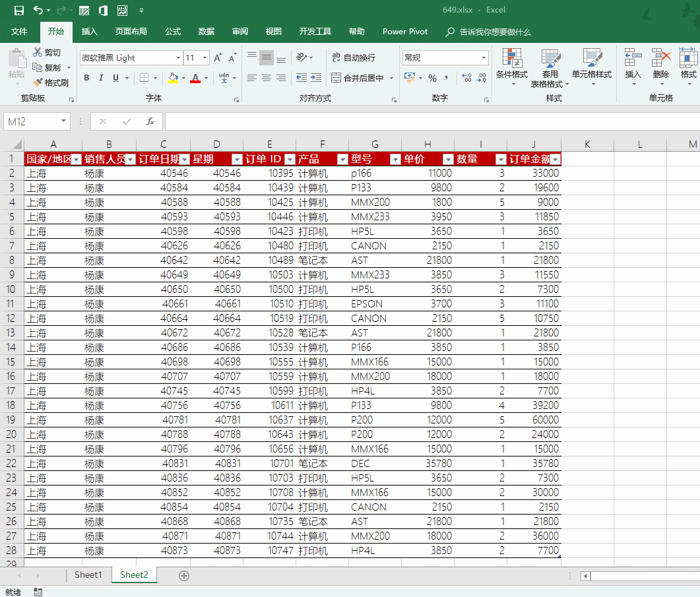Open the number format 常规 dropdown
The width and height of the screenshot is (700, 597).
point(484,58)
